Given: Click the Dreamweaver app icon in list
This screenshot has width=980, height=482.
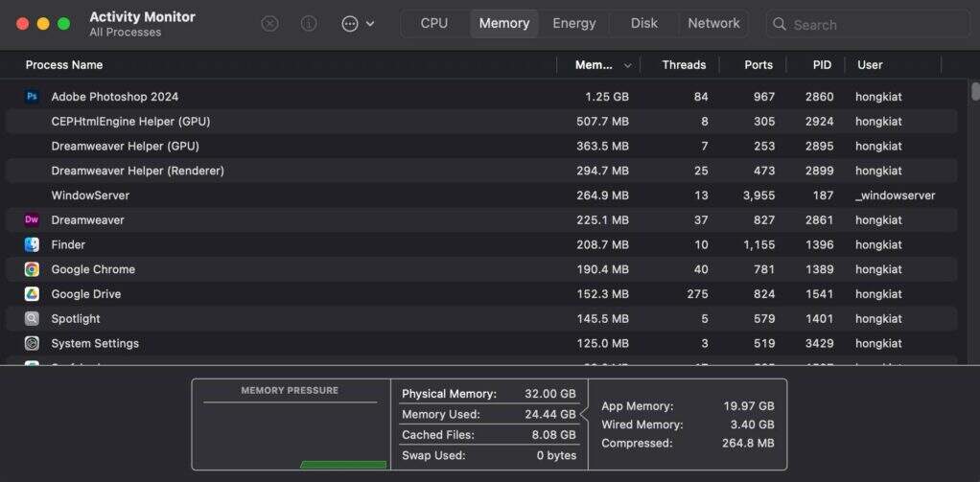Looking at the screenshot, I should (32, 220).
